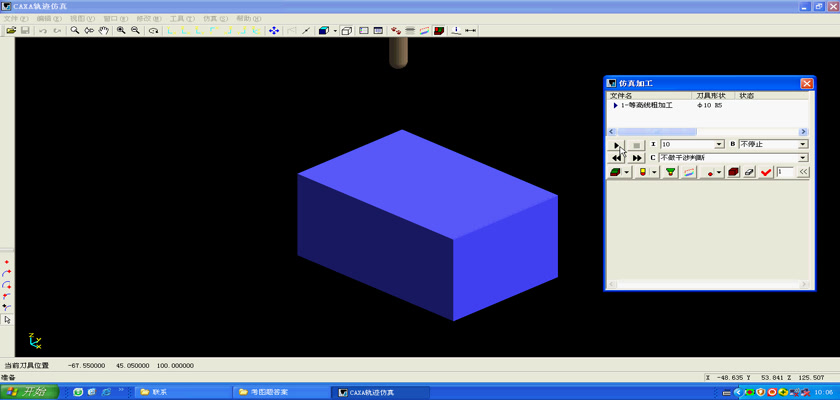Click the selection arrow tool in left toolbar
Viewport: 840px width, 400px height.
click(7, 320)
